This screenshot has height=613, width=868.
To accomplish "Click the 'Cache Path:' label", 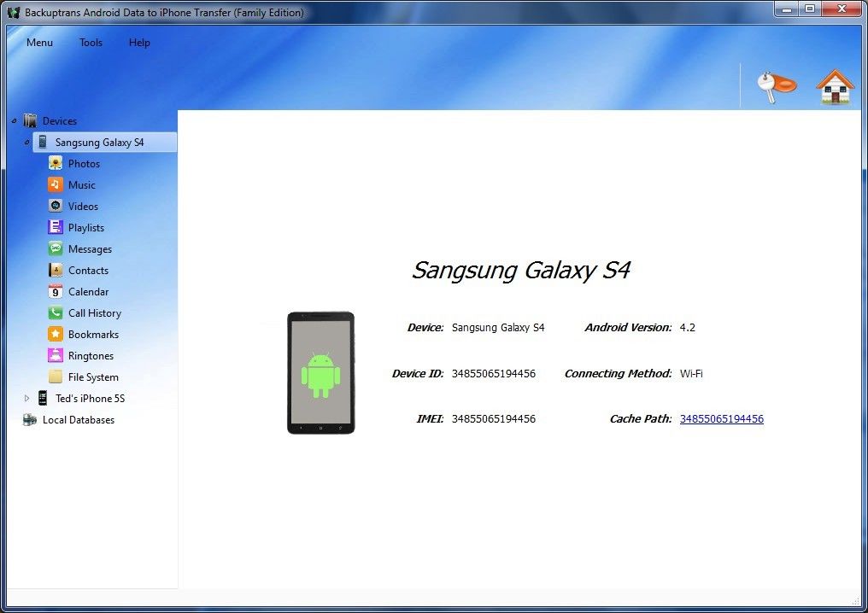I will click(x=641, y=419).
